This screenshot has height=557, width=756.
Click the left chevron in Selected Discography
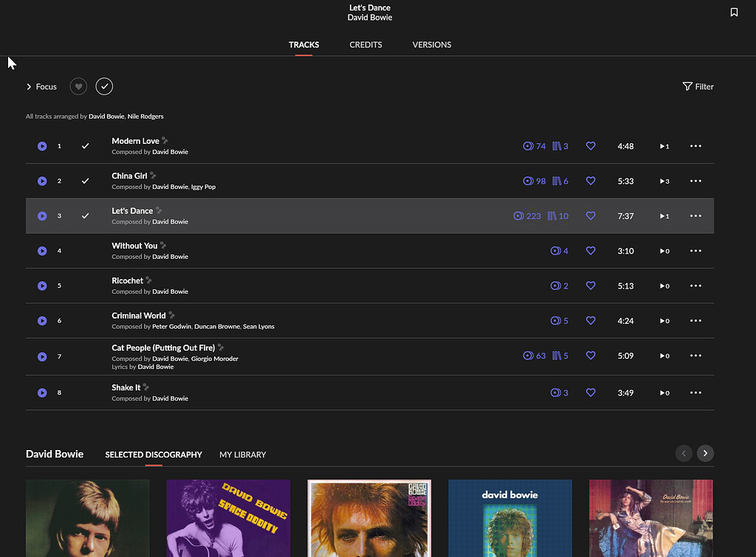coord(684,453)
